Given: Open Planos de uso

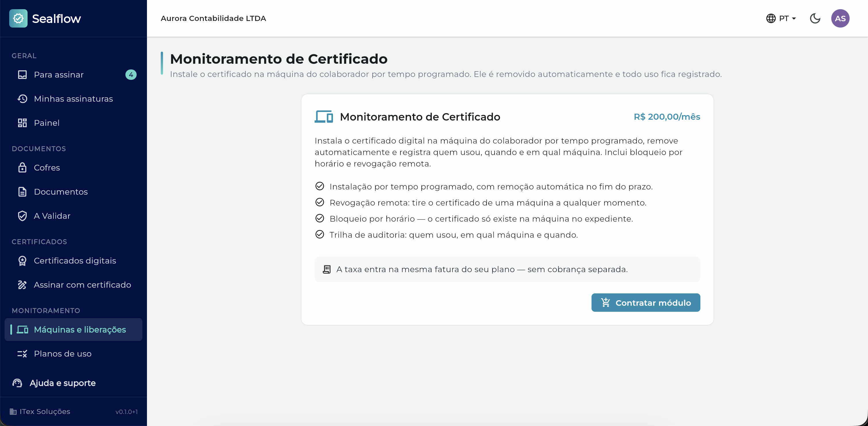Looking at the screenshot, I should pyautogui.click(x=73, y=354).
